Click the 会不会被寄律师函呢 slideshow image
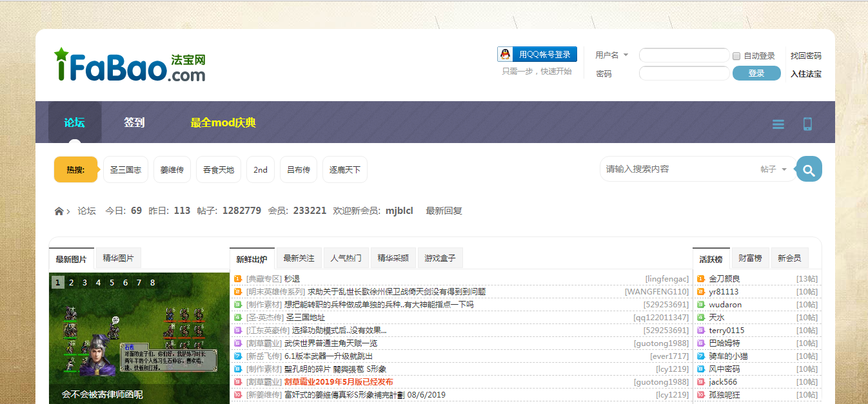 point(139,338)
